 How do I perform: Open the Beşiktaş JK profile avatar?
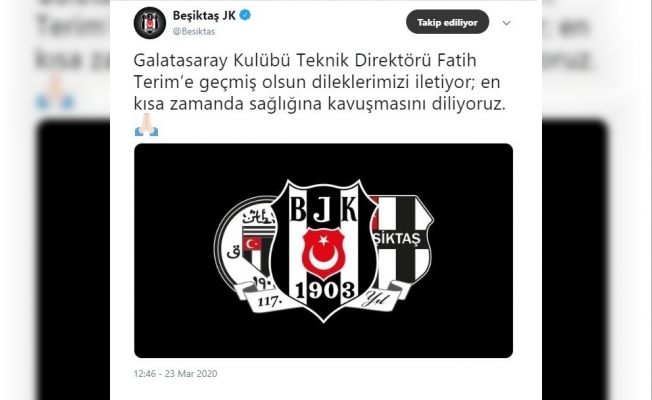(150, 23)
